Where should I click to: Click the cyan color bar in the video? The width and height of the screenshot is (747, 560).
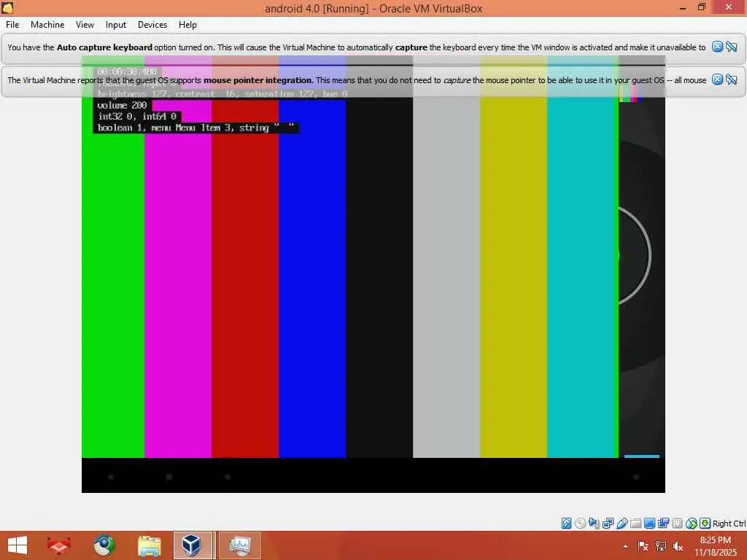tap(582, 276)
